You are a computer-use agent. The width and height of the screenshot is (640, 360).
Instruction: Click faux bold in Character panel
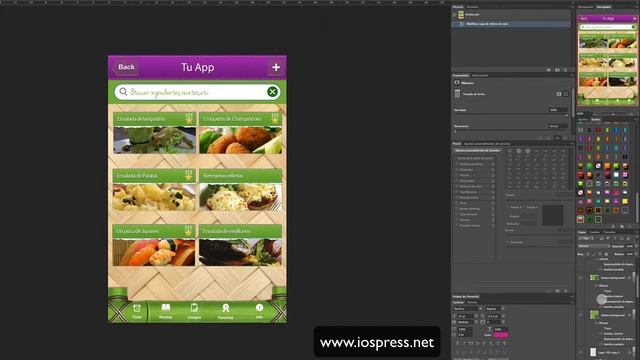click(457, 343)
